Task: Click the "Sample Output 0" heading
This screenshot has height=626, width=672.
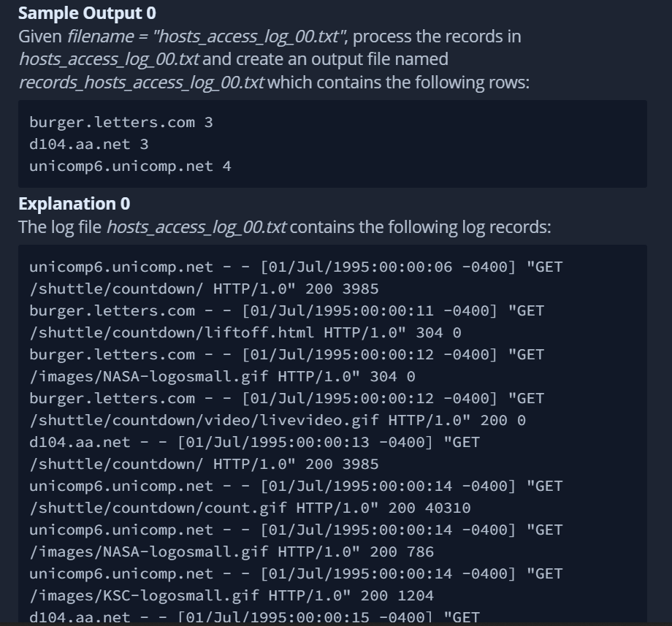Action: coord(86,13)
